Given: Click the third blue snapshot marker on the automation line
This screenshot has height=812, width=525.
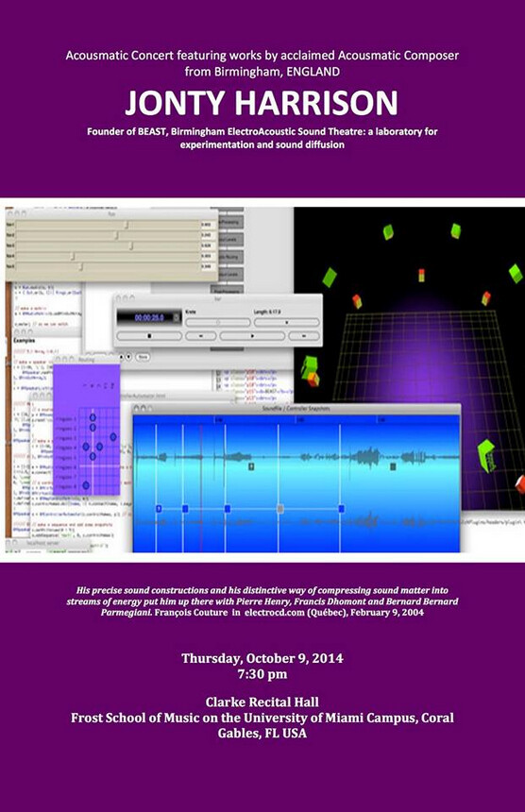Looking at the screenshot, I should tap(228, 509).
